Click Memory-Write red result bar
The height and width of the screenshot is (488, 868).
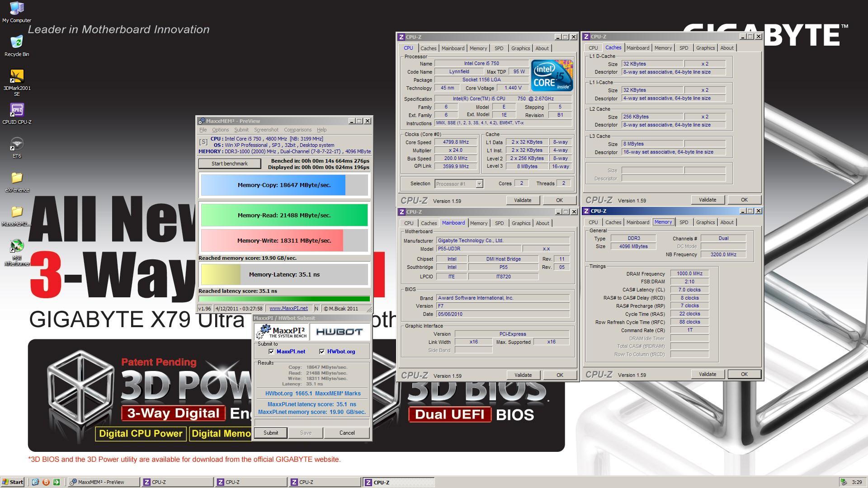(284, 240)
